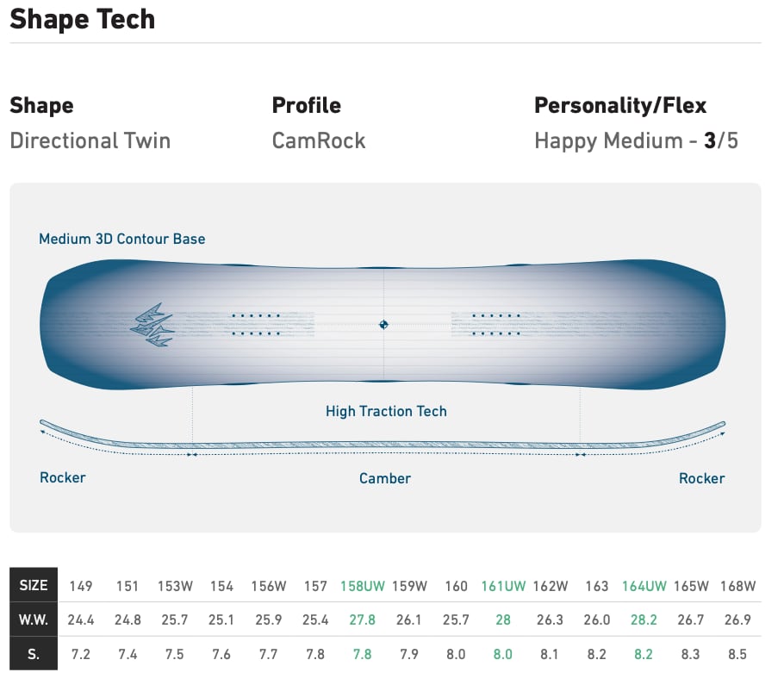Click the S. row header
Screen dimensions: 784x691
coord(34,654)
